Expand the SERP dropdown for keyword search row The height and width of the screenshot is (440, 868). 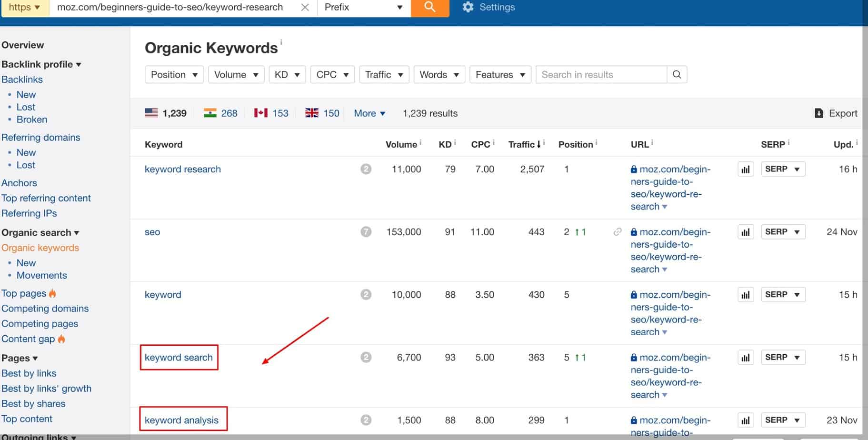coord(783,357)
